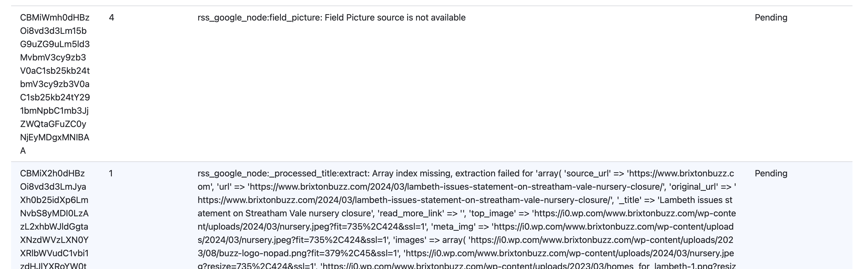The width and height of the screenshot is (868, 269).
Task: Click 'Field Picture source is not available' text
Action: [x=395, y=17]
